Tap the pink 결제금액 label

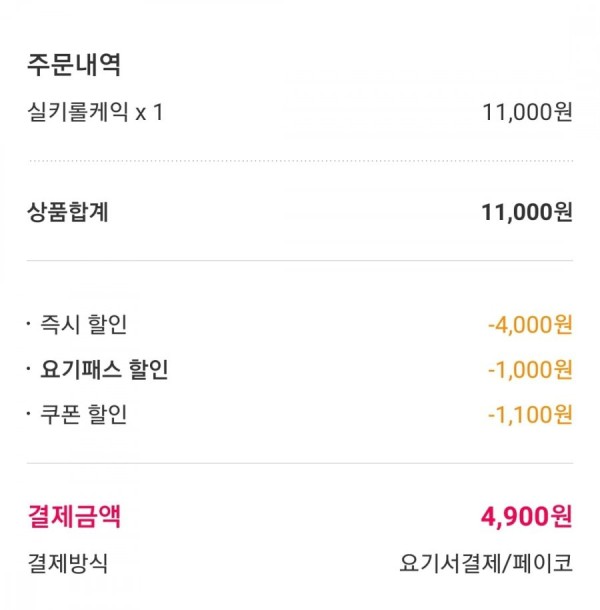tap(74, 516)
